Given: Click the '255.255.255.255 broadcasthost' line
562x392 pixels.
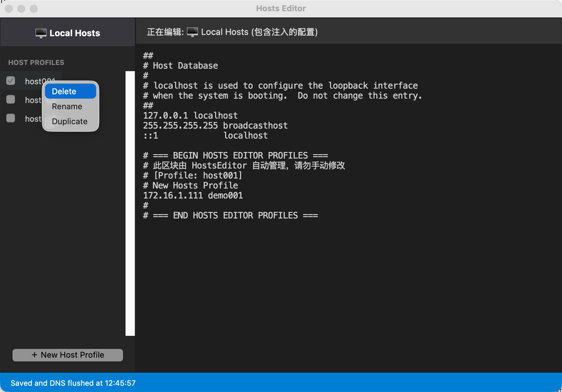Looking at the screenshot, I should tap(215, 125).
